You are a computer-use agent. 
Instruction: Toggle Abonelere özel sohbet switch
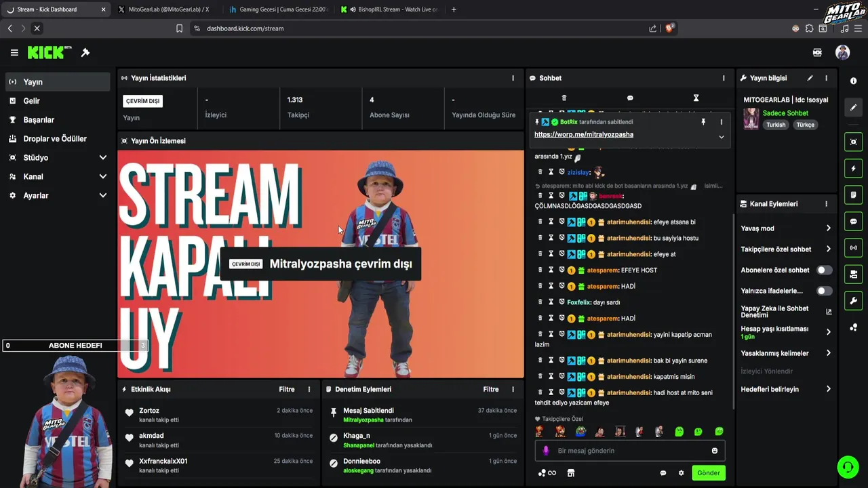pos(824,270)
